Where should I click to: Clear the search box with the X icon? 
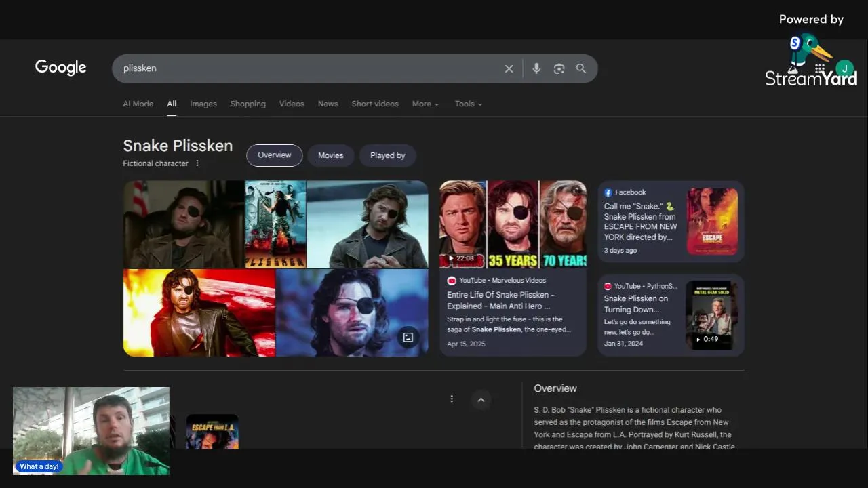click(509, 68)
